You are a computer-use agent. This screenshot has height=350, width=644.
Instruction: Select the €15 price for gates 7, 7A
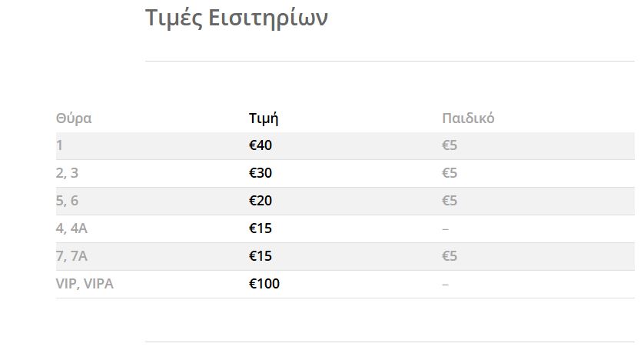point(261,256)
